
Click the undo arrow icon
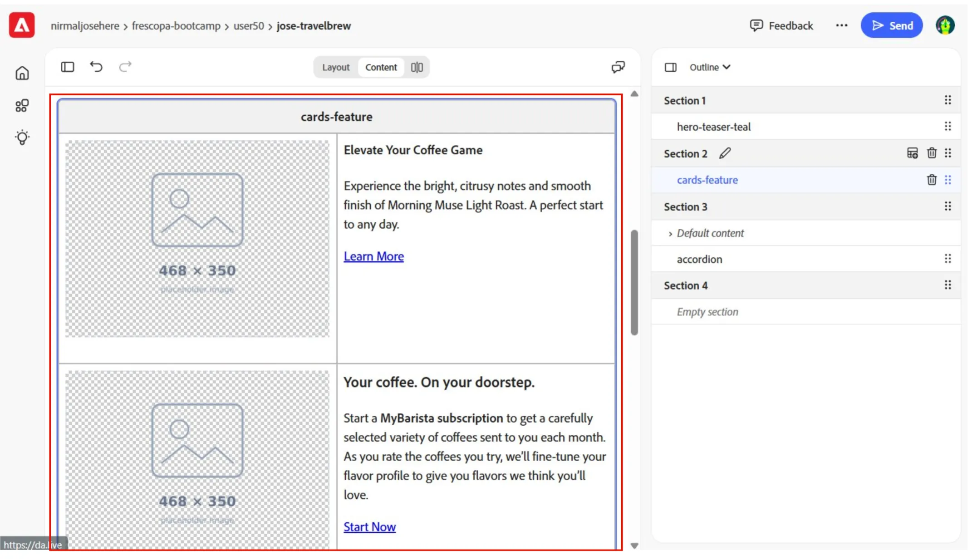(x=96, y=67)
